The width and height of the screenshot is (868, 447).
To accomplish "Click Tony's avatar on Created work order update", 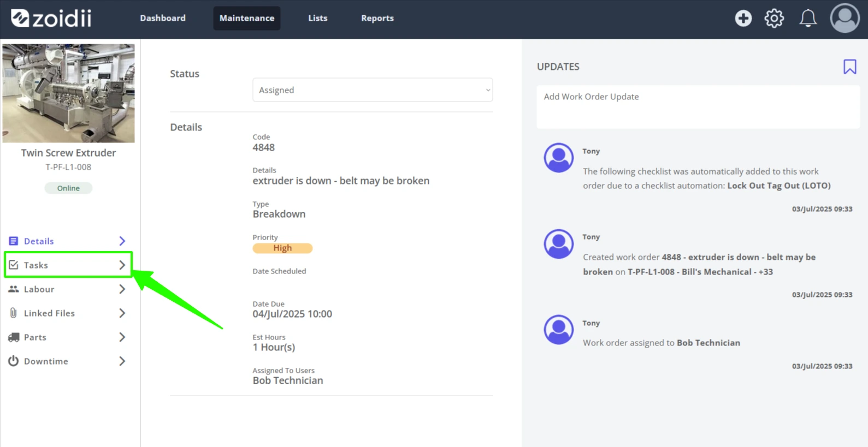I will click(x=558, y=243).
